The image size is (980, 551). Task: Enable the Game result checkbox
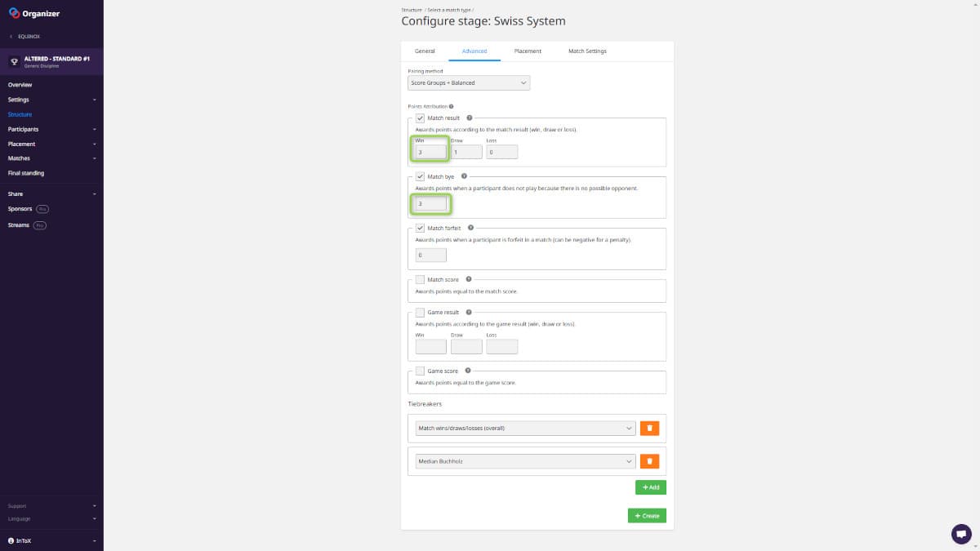click(x=420, y=312)
